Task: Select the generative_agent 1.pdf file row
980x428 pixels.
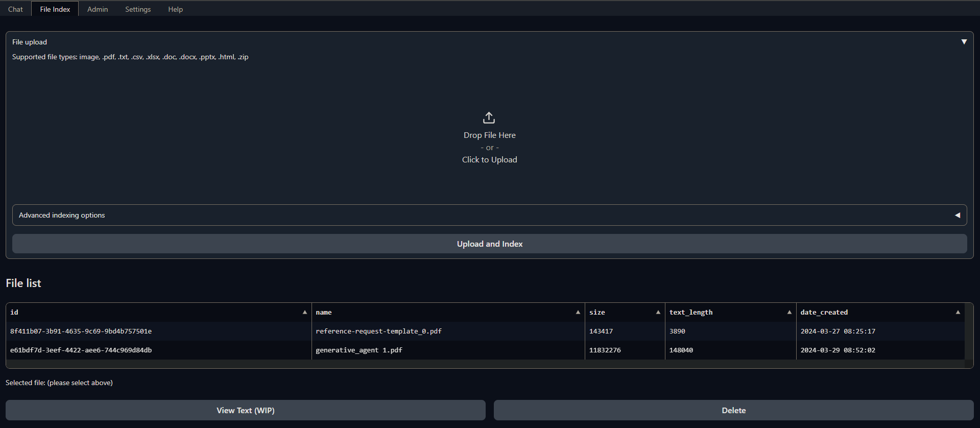Action: tap(359, 350)
